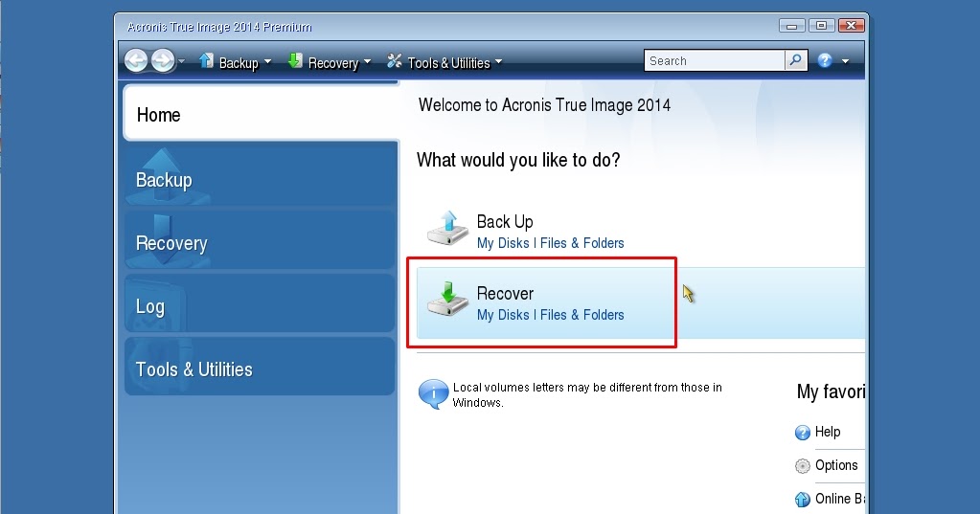980x514 pixels.
Task: Open Tools & Utilities sidebar tab
Action: 262,368
